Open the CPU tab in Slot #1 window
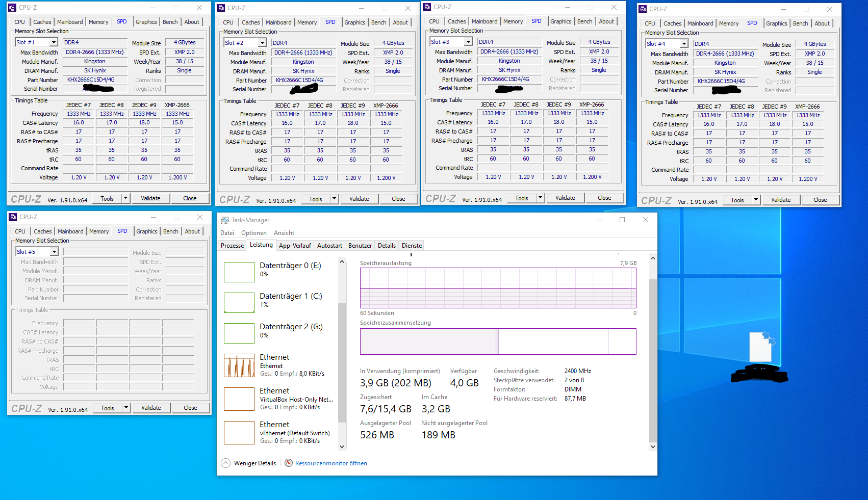Screen dimensions: 868x500 click(20, 22)
